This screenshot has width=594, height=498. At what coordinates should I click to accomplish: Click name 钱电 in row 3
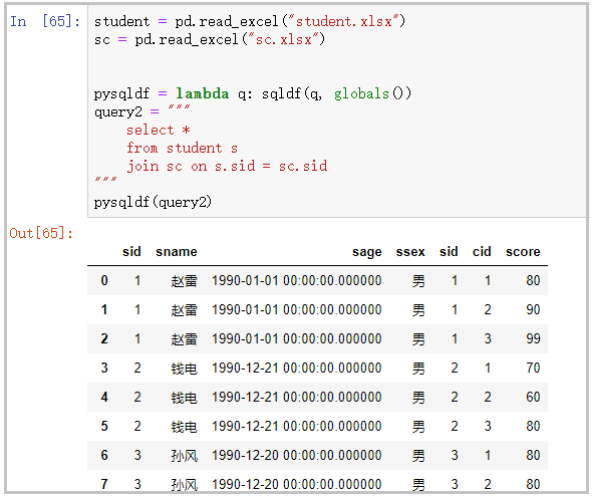pyautogui.click(x=184, y=368)
